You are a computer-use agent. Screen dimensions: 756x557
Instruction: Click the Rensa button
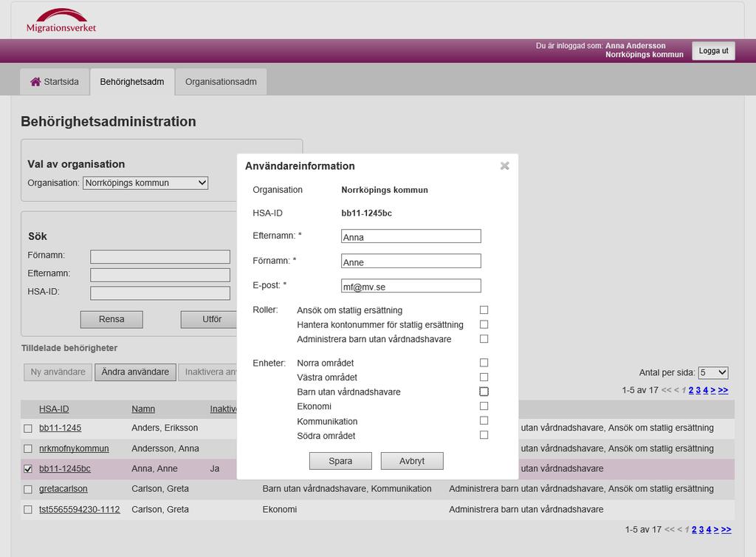tap(111, 319)
